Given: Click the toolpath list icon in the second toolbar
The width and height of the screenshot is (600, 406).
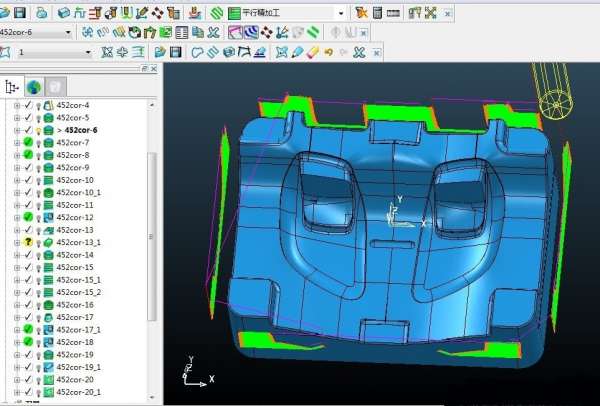Looking at the screenshot, I should 182,33.
